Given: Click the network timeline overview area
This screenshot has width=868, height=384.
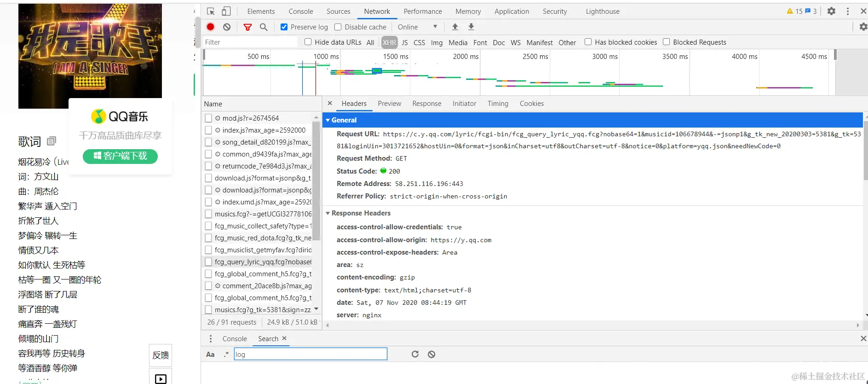Looking at the screenshot, I should click(519, 72).
